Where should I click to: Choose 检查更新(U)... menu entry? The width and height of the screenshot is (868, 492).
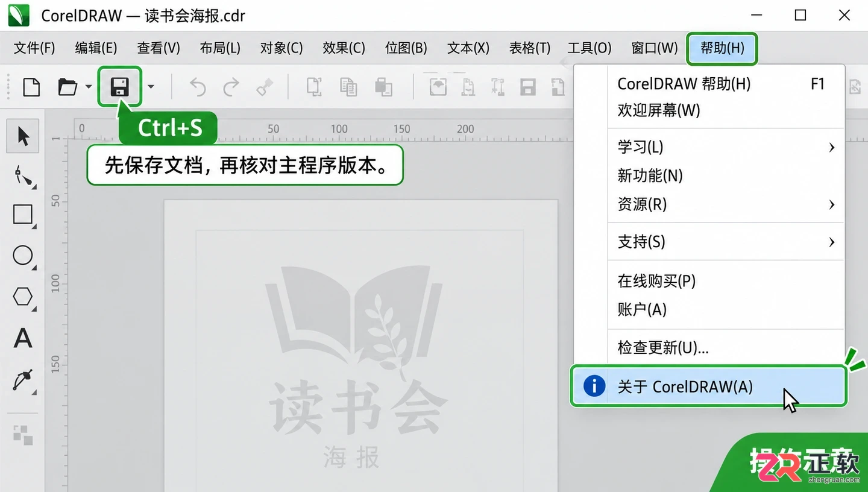726,348
